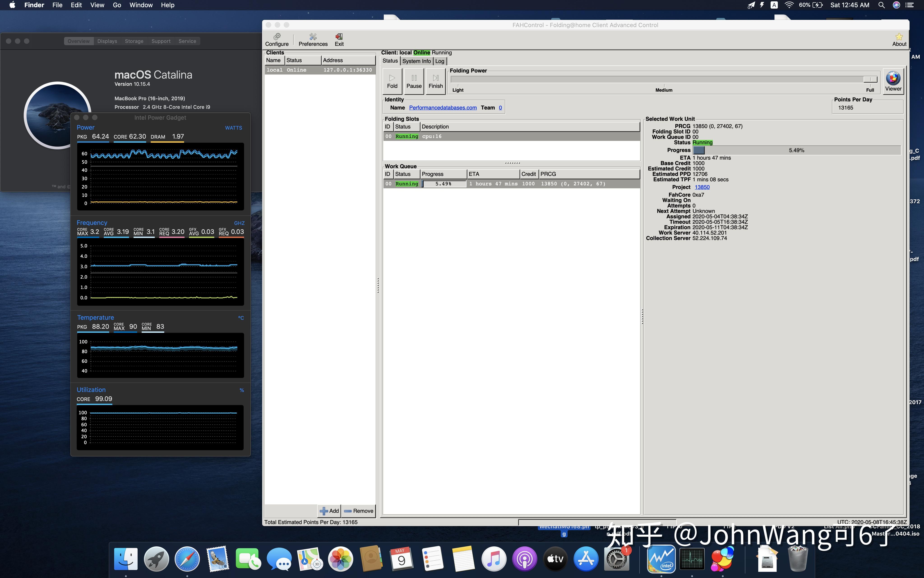Open Activity Monitor from the Dock
This screenshot has height=578, width=924.
click(692, 559)
